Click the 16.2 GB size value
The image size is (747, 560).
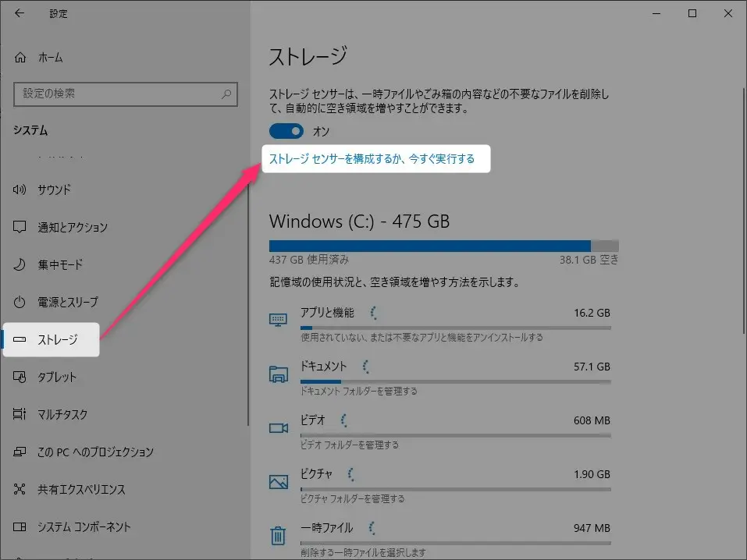point(592,313)
